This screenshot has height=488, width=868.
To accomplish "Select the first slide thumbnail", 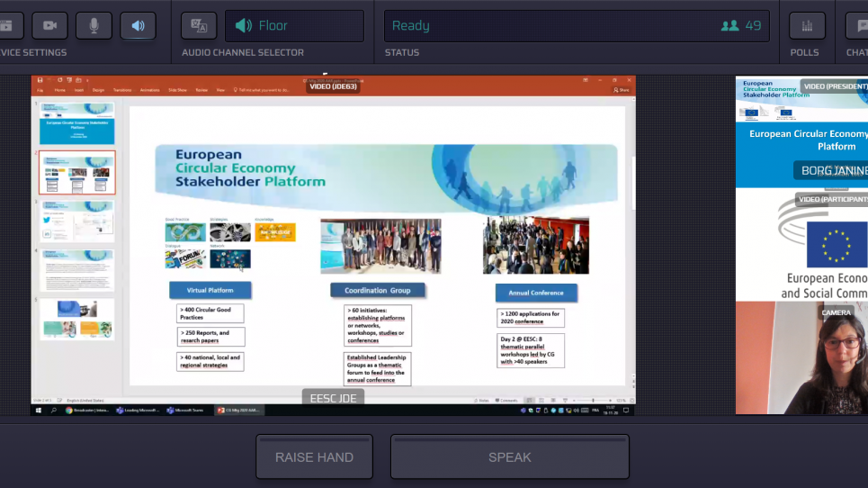I will click(77, 123).
